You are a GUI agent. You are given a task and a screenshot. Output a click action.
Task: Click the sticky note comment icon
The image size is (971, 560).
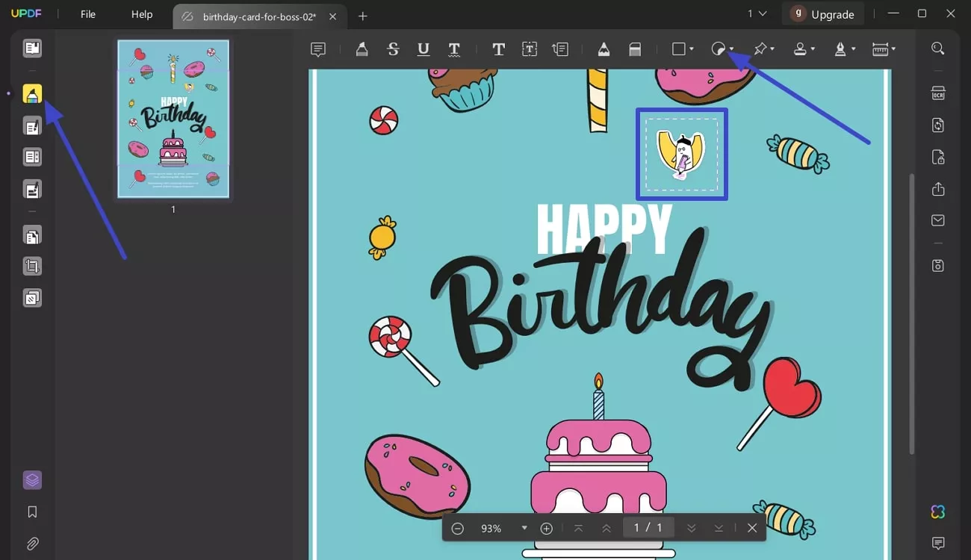(318, 49)
